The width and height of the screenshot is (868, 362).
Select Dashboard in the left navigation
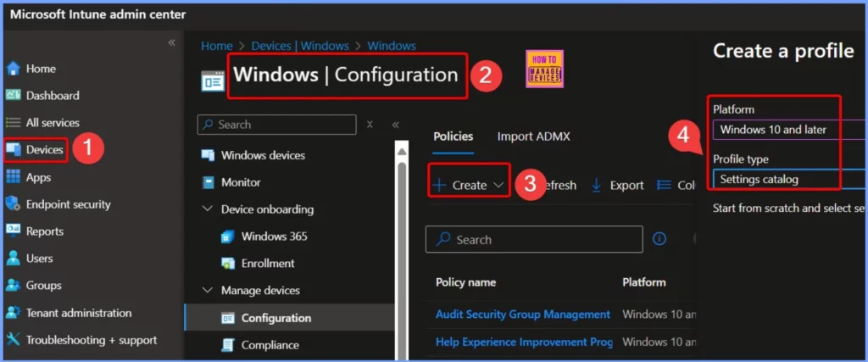[53, 96]
